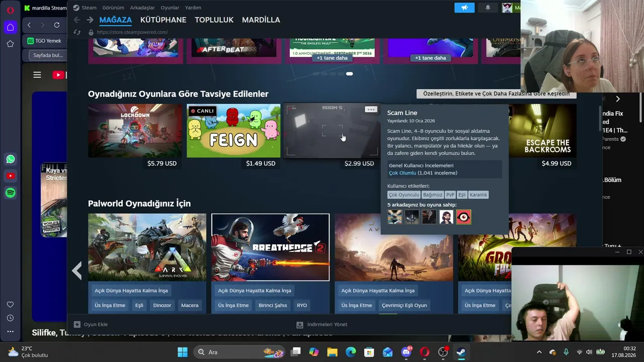Open the Lockdown Protocol game thumbnail
This screenshot has width=644, height=362.
coord(135,131)
